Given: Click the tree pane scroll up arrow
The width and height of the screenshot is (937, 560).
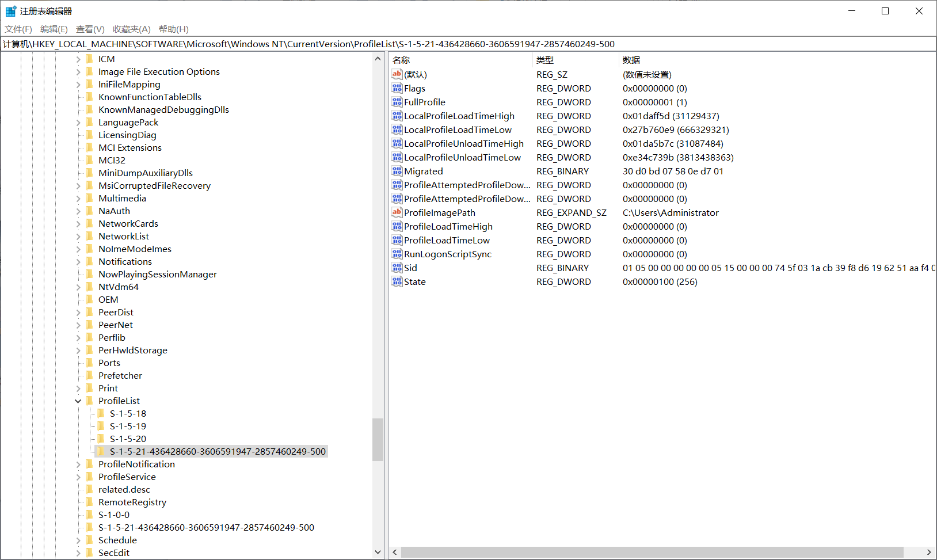Looking at the screenshot, I should (x=378, y=59).
